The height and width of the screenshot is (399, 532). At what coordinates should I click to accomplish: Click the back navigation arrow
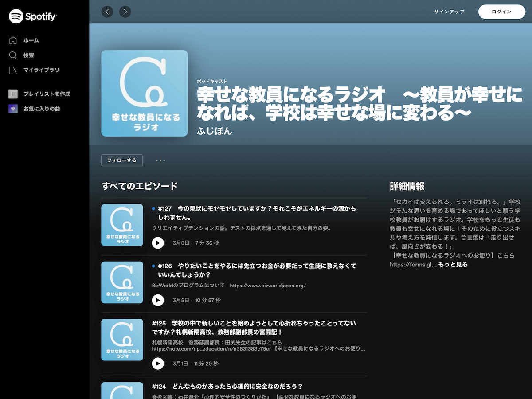(107, 12)
